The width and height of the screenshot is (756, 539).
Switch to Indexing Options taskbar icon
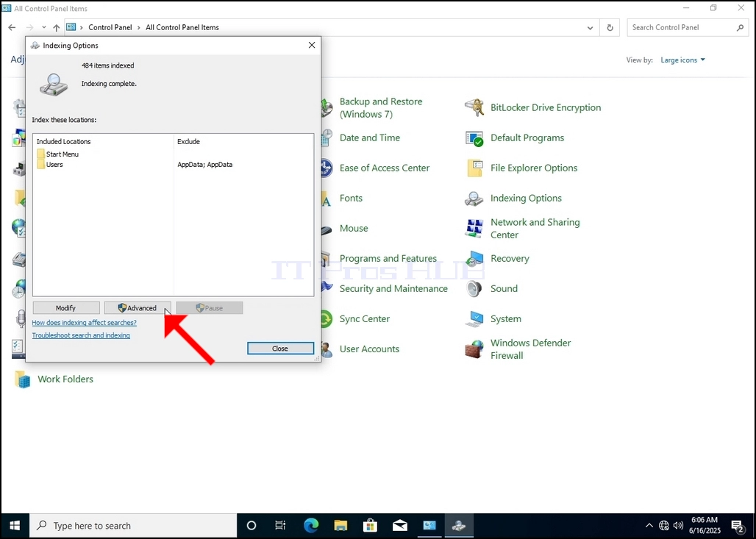click(x=458, y=526)
